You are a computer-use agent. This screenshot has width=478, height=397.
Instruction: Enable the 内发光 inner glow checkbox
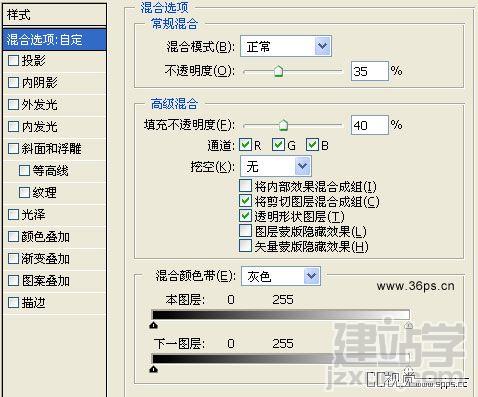[x=13, y=126]
